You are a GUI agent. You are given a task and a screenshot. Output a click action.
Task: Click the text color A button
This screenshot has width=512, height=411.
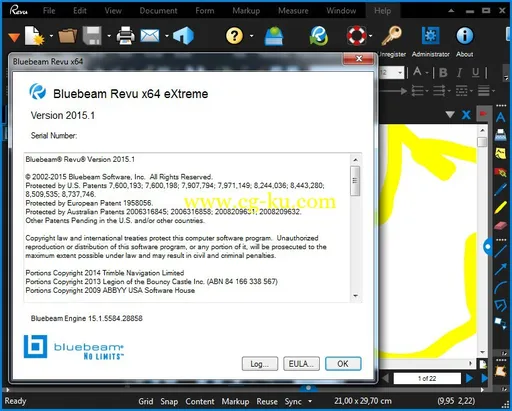pyautogui.click(x=417, y=72)
